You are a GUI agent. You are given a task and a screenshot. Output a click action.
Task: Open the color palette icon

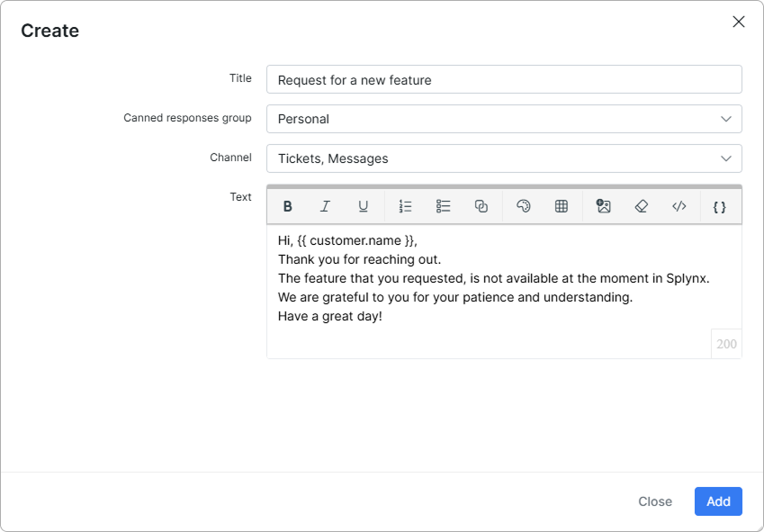(524, 206)
